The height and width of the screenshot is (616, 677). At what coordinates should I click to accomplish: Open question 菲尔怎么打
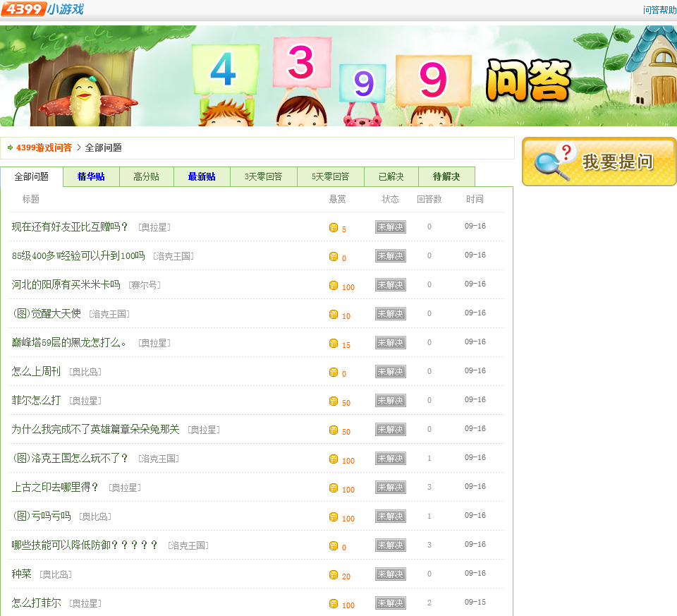36,401
